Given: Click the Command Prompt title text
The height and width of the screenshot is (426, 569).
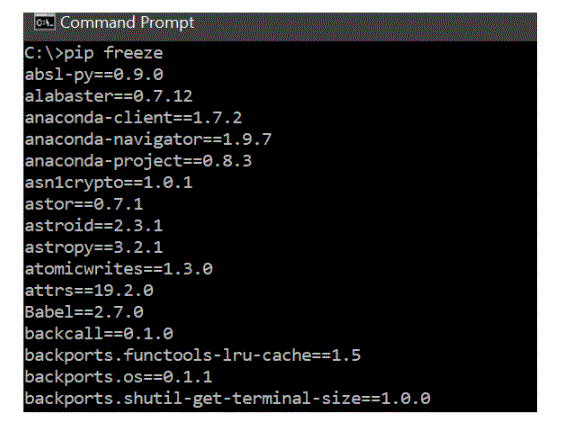Looking at the screenshot, I should [x=127, y=22].
